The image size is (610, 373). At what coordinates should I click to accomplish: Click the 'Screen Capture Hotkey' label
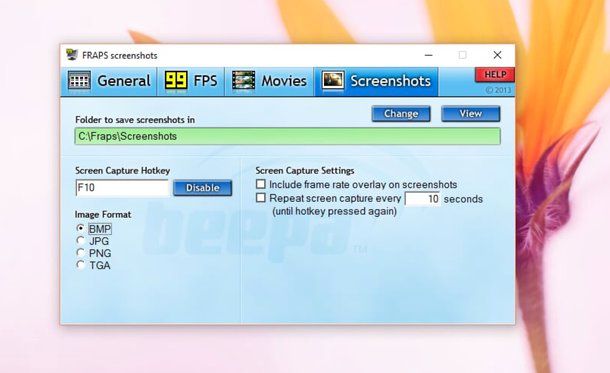click(x=123, y=171)
